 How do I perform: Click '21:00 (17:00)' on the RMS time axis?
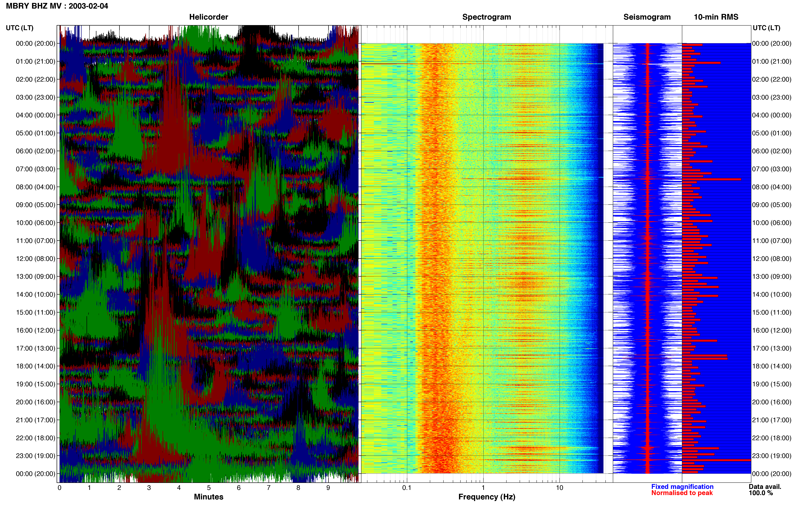pyautogui.click(x=772, y=420)
